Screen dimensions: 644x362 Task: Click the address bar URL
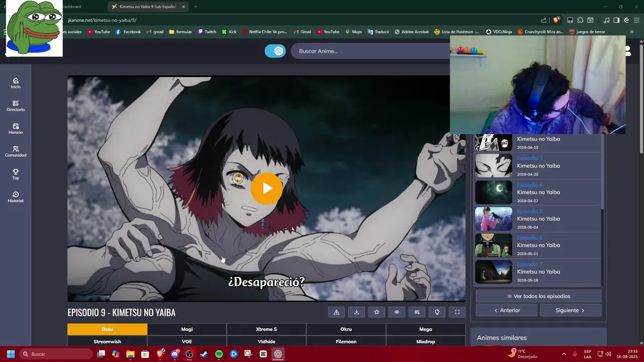(x=102, y=20)
